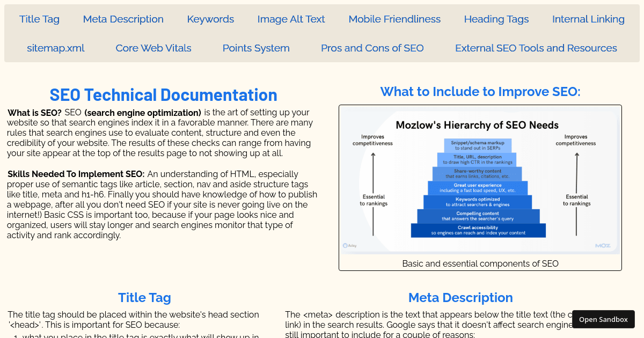
Task: Click the Open Sandbox button
Action: tap(603, 319)
